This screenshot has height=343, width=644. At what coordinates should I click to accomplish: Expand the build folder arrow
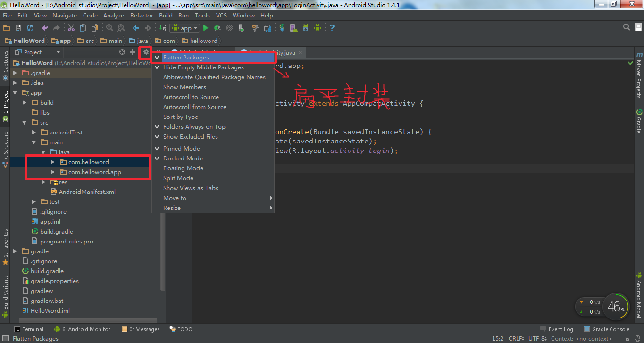point(25,103)
